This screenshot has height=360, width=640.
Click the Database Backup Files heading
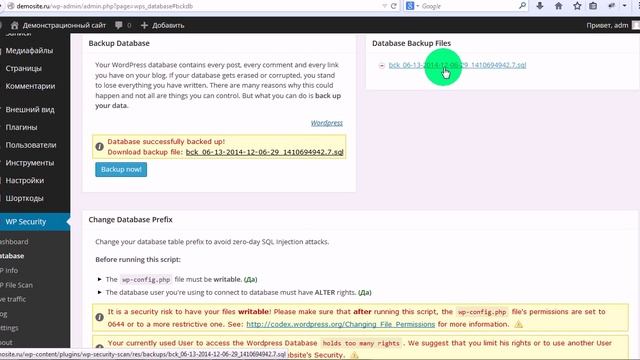(411, 43)
